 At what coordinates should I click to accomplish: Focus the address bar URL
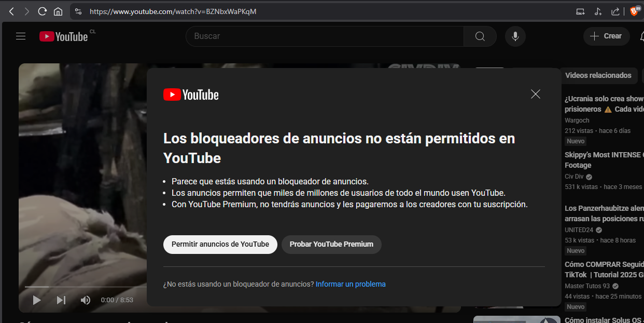(173, 11)
